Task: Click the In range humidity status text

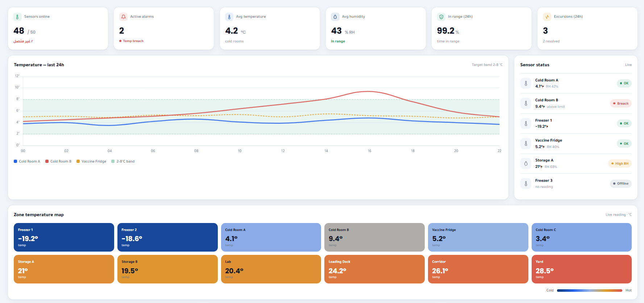Action: [338, 41]
